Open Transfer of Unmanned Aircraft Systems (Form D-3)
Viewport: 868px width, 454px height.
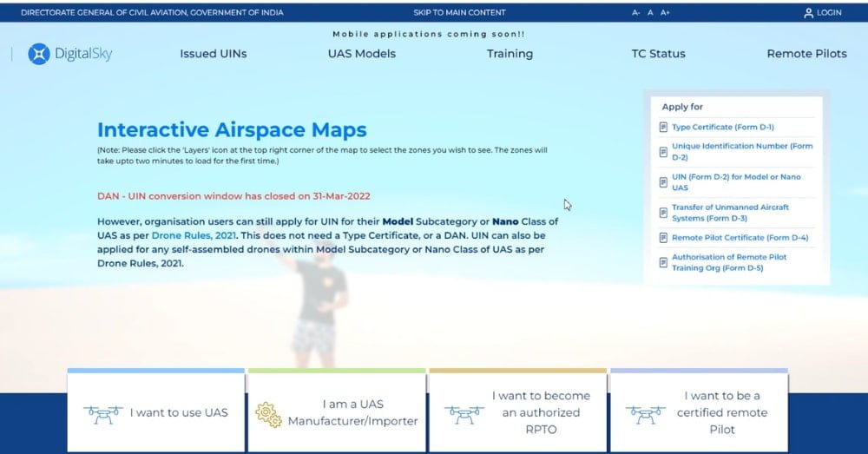(730, 213)
